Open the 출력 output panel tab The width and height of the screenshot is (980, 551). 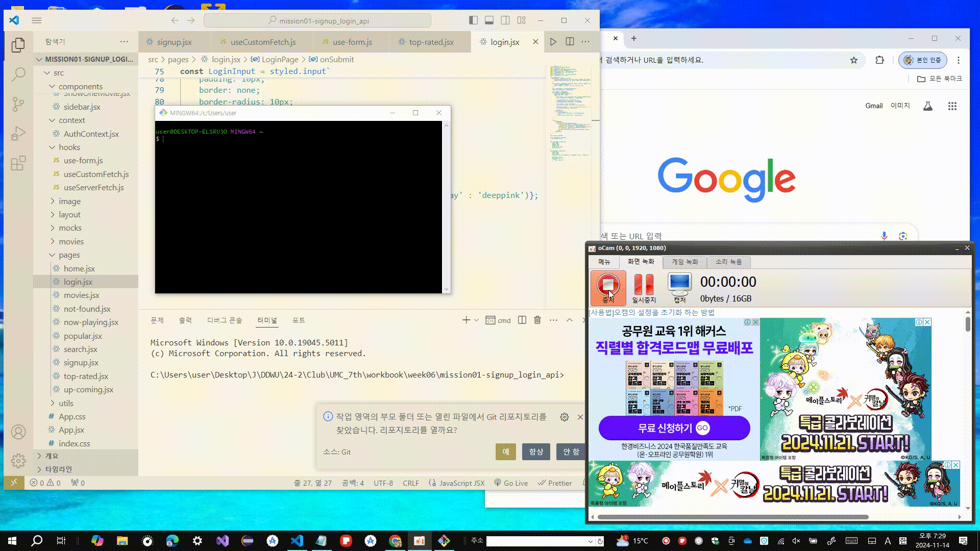click(x=185, y=320)
